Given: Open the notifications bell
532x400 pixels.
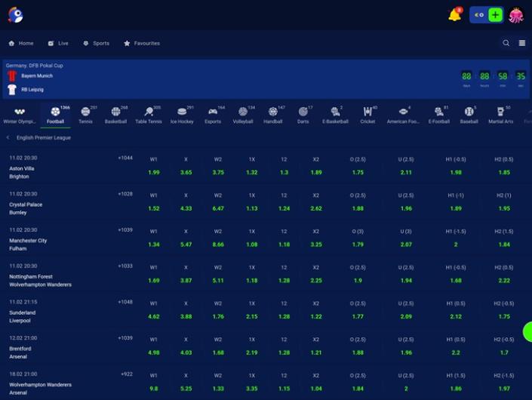Looking at the screenshot, I should tap(454, 15).
